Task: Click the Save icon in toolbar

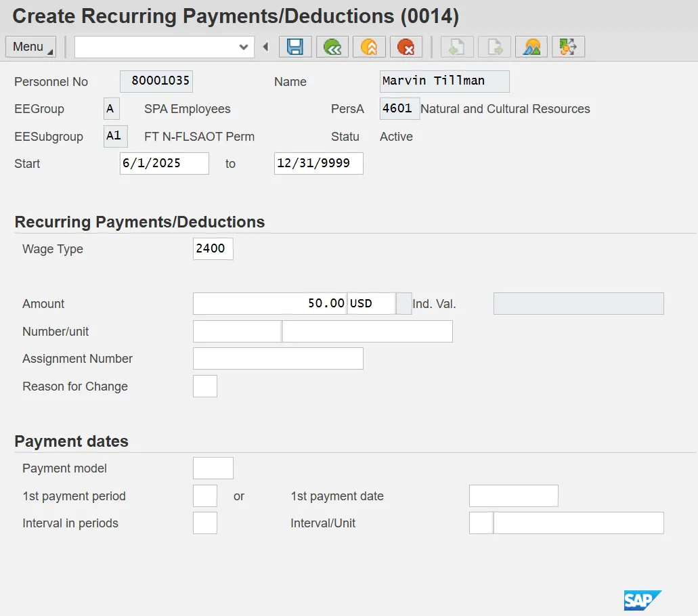Action: click(295, 47)
